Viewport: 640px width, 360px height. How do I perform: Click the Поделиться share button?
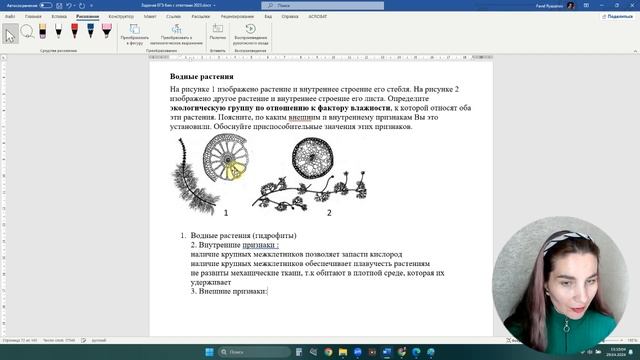[x=617, y=17]
